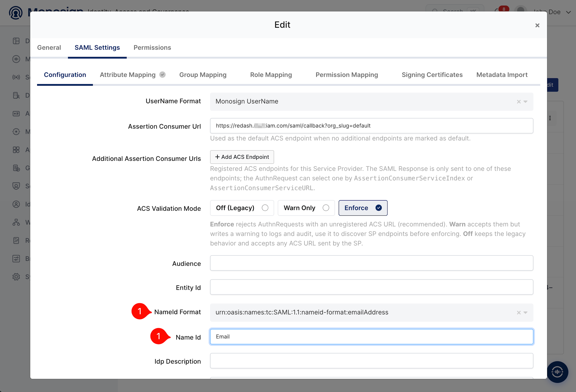Expand the UserName Format dropdown arrow

(525, 102)
